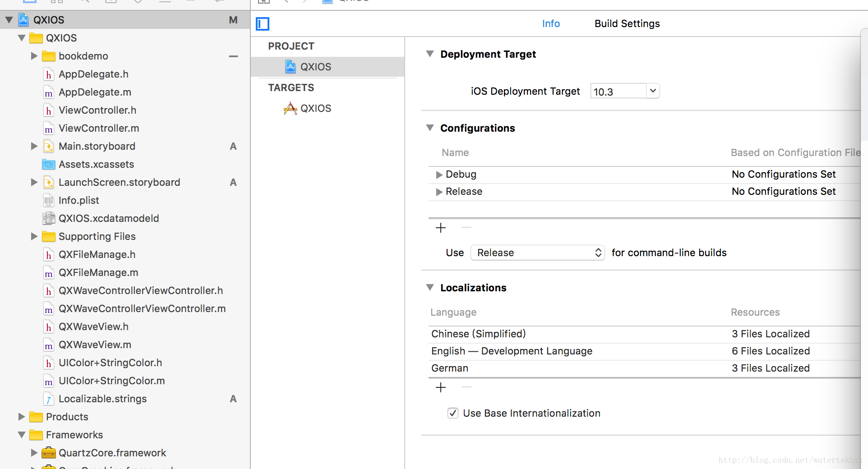This screenshot has width=868, height=469.
Task: Click the 6 Files Localized resources cell
Action: click(x=771, y=351)
